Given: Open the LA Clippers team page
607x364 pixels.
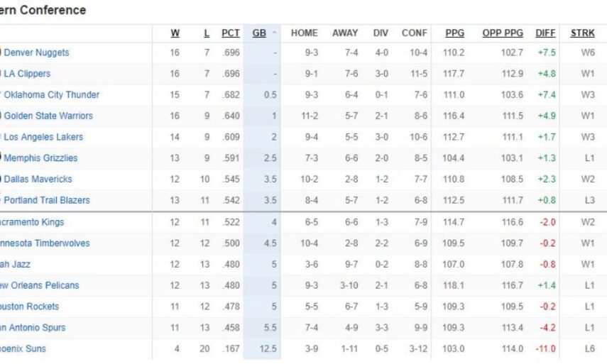Looking at the screenshot, I should tap(28, 74).
